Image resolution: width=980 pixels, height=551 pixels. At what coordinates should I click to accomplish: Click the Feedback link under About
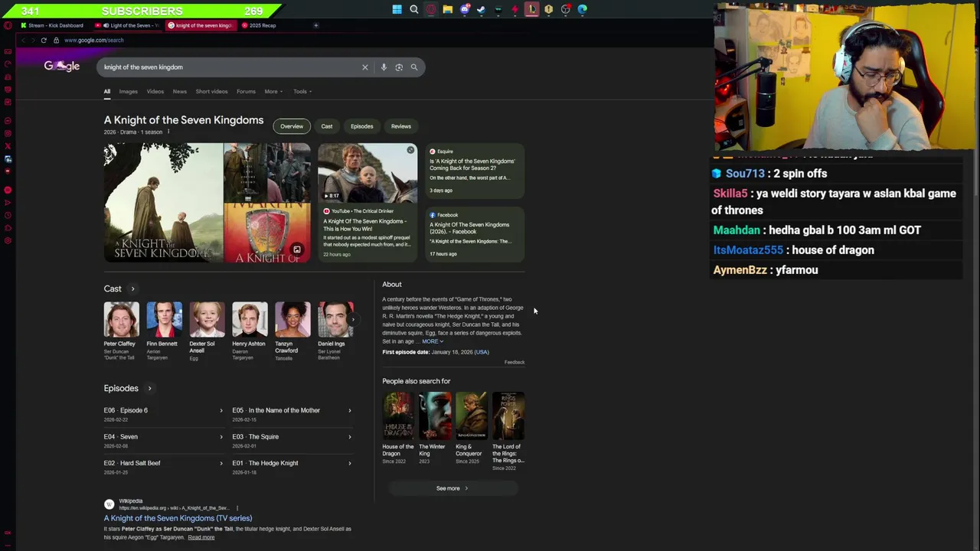tap(514, 362)
